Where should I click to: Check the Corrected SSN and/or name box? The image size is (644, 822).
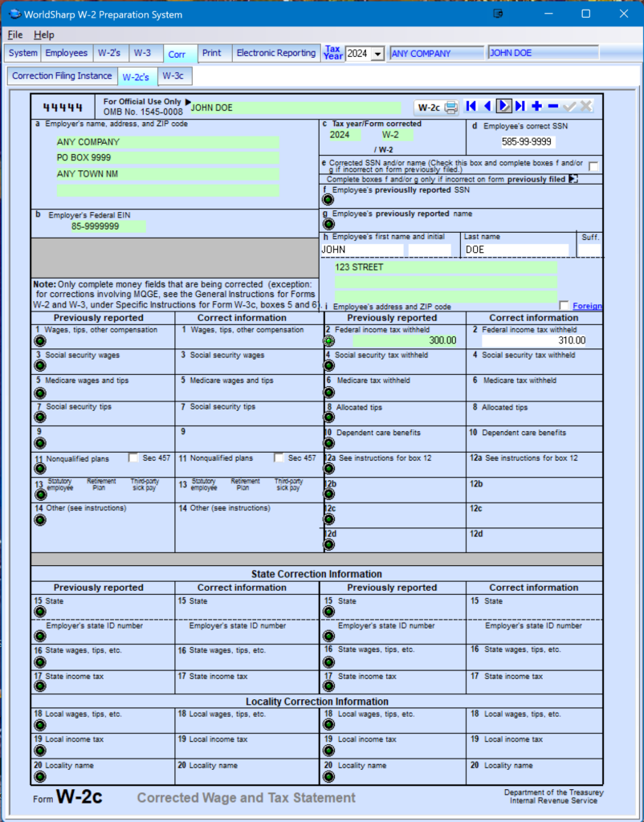(x=593, y=166)
